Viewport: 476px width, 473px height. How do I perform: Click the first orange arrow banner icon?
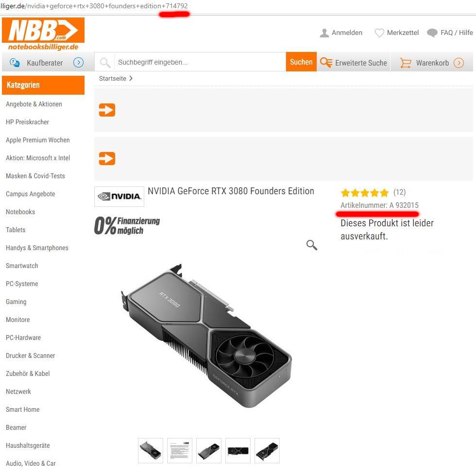pyautogui.click(x=107, y=110)
